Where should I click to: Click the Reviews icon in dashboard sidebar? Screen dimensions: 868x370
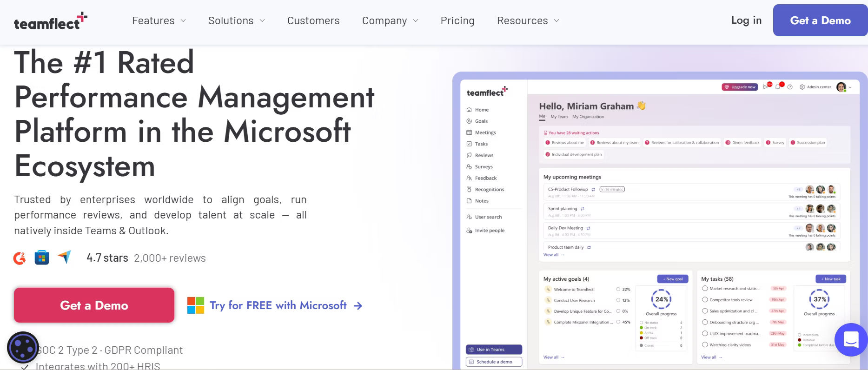469,155
